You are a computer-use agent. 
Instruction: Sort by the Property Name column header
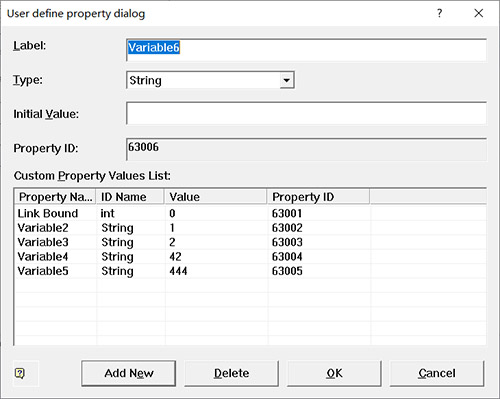coord(55,197)
